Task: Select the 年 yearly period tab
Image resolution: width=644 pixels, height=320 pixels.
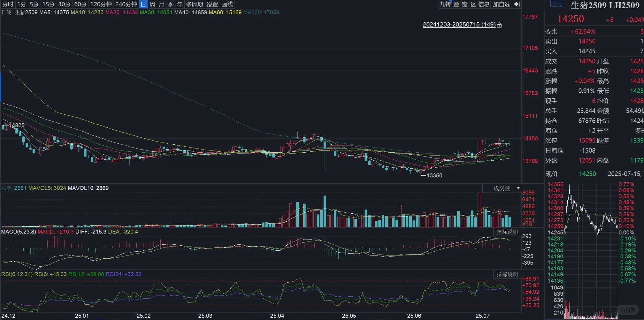Action: point(180,4)
